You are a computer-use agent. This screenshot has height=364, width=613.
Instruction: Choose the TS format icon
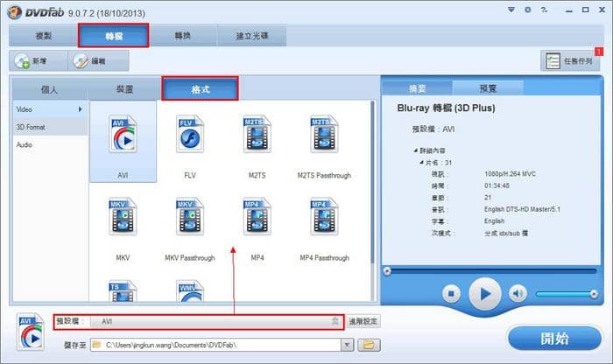tap(123, 291)
